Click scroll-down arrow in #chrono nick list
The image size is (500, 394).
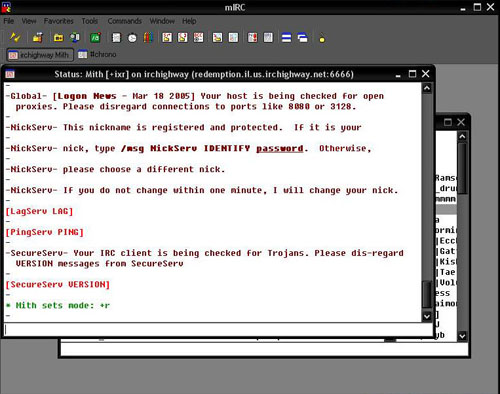point(462,336)
